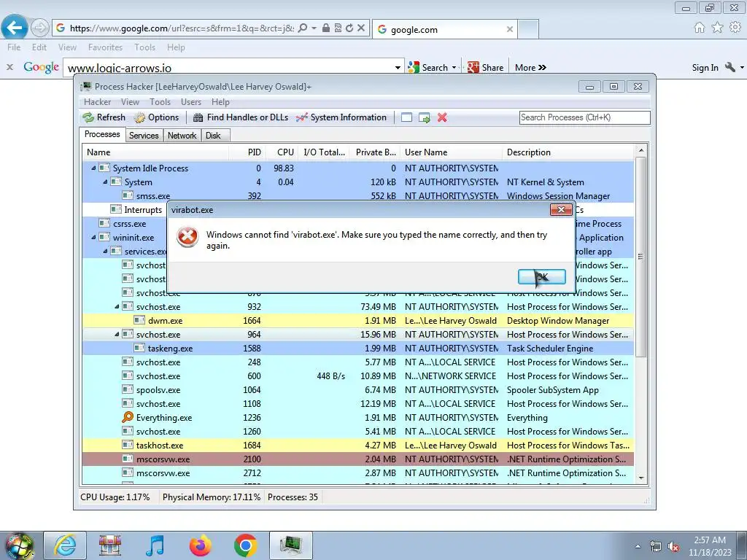Collapse the System Idle Process tree
The height and width of the screenshot is (560, 747).
click(93, 168)
